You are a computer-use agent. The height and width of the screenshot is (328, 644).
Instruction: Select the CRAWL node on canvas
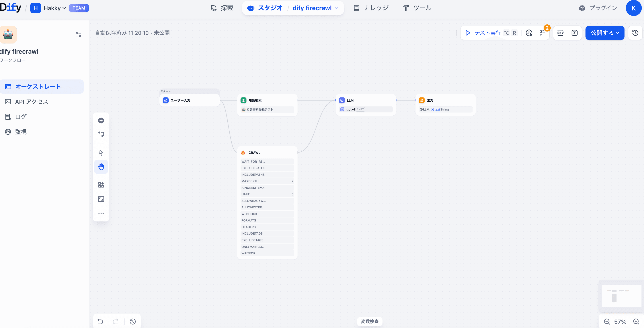[x=254, y=152]
